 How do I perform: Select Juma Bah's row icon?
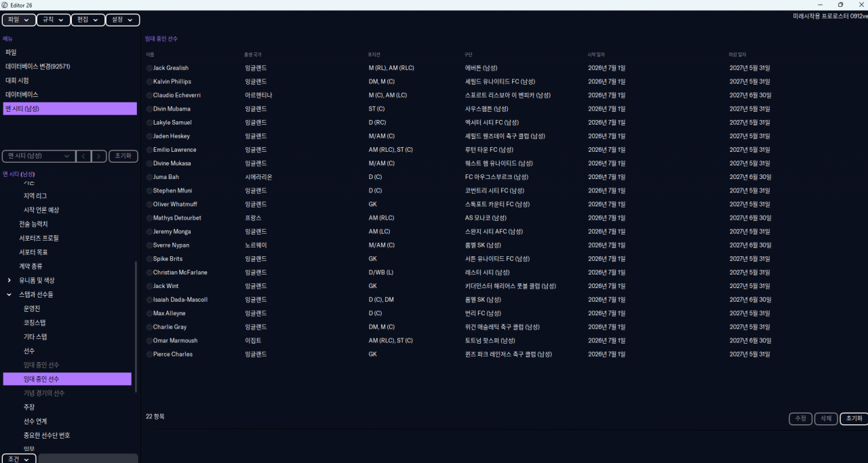point(149,177)
